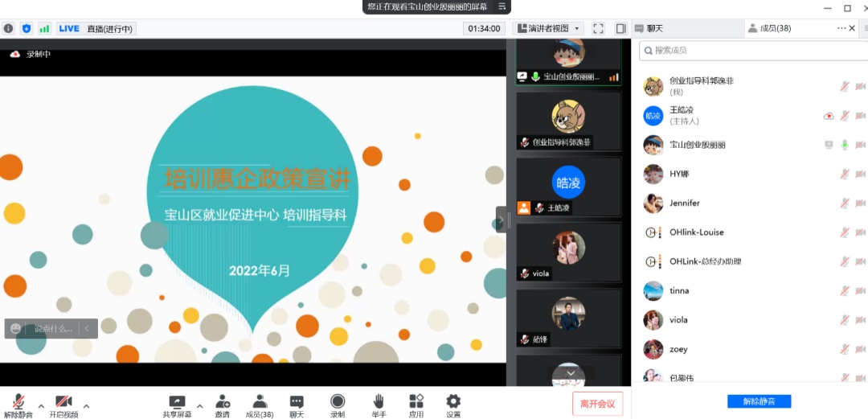Open meeting info icon
This screenshot has width=868, height=419.
[8, 28]
